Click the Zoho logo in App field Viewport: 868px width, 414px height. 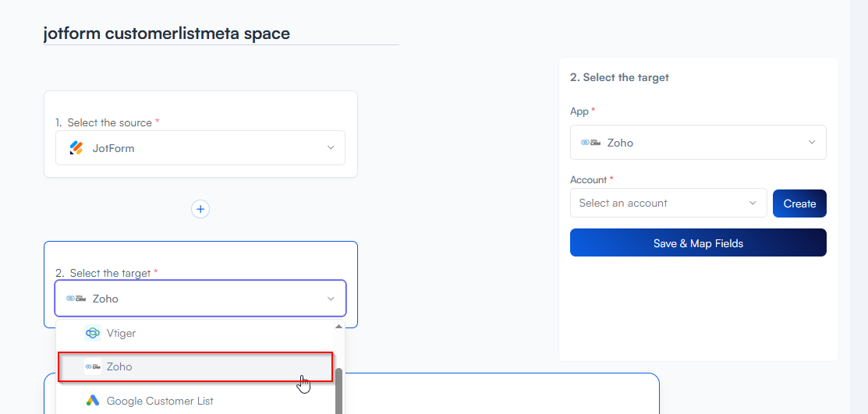(x=590, y=143)
